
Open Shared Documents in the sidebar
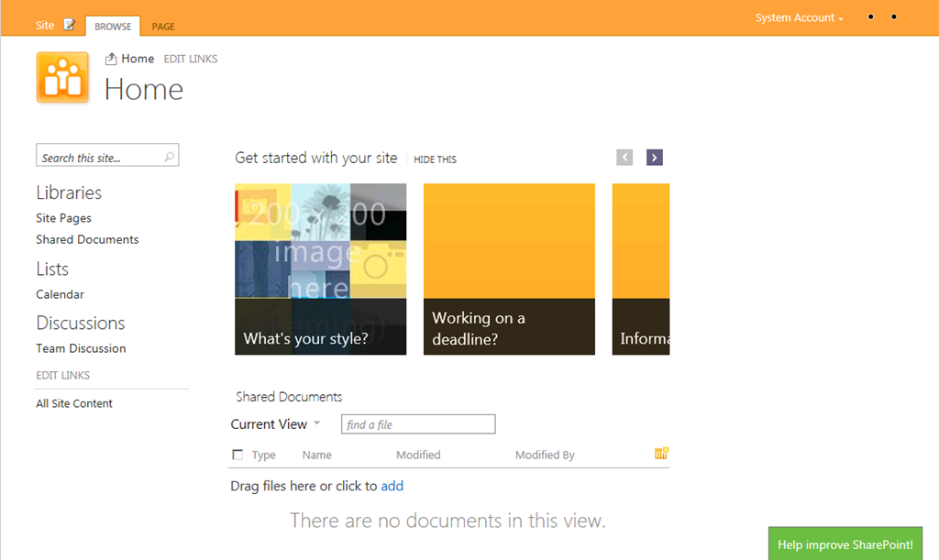click(87, 239)
